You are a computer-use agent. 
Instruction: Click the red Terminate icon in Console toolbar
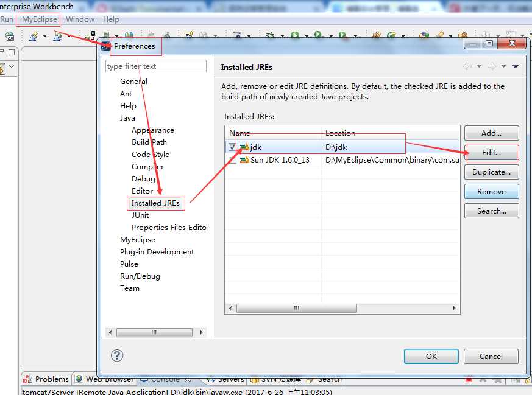tap(469, 379)
